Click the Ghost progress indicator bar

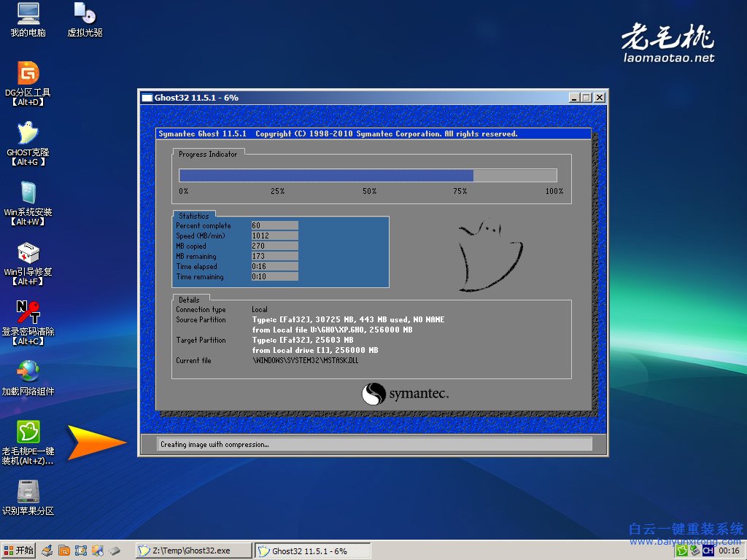[368, 176]
